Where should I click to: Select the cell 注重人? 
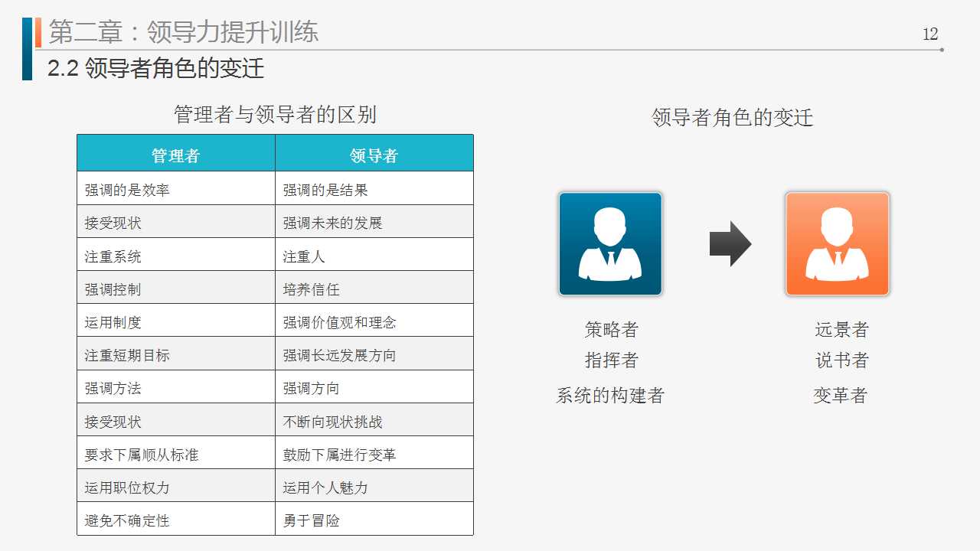pyautogui.click(x=374, y=254)
